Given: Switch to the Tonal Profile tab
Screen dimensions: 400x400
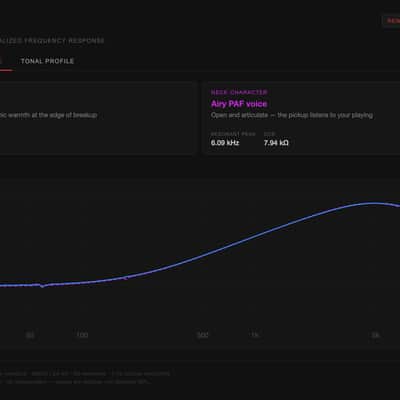Looking at the screenshot, I should 47,61.
